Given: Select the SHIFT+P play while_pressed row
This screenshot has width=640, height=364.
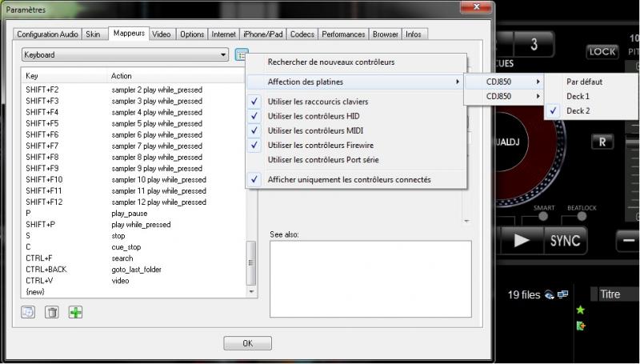Looking at the screenshot, I should point(134,225).
